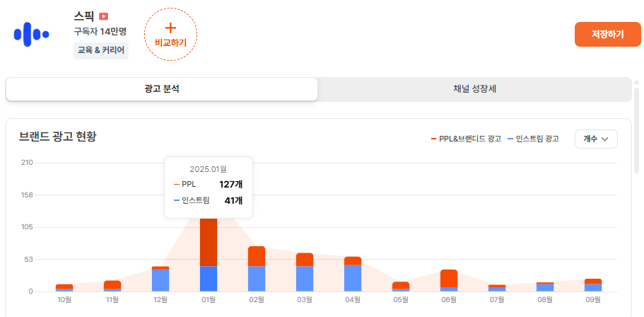
Task: Click the page vertical scrollbar thumb
Action: pos(637,130)
